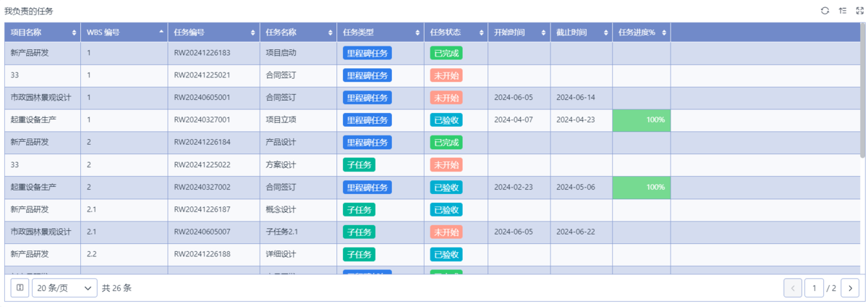Click the 已完成 status tag in first row
This screenshot has width=868, height=307.
coord(446,53)
